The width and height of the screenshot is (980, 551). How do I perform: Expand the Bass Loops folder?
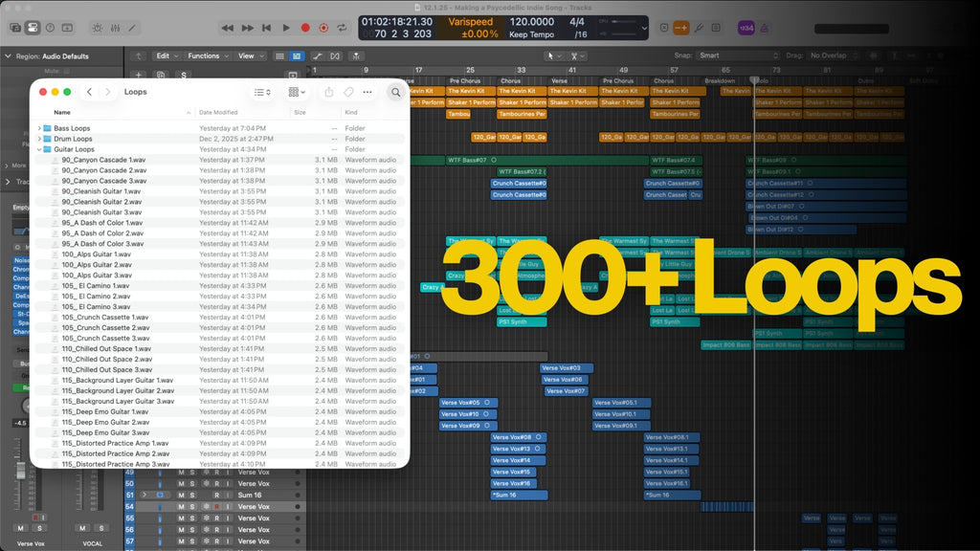(39, 128)
